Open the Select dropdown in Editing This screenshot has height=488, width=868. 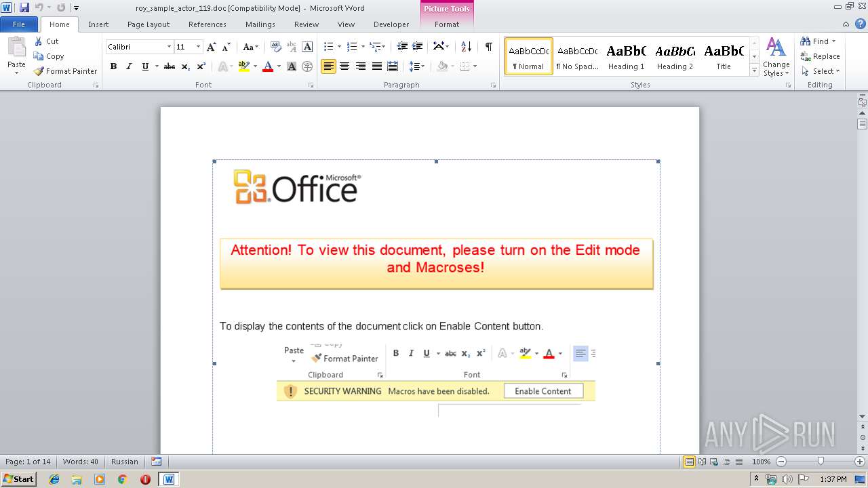[x=821, y=71]
